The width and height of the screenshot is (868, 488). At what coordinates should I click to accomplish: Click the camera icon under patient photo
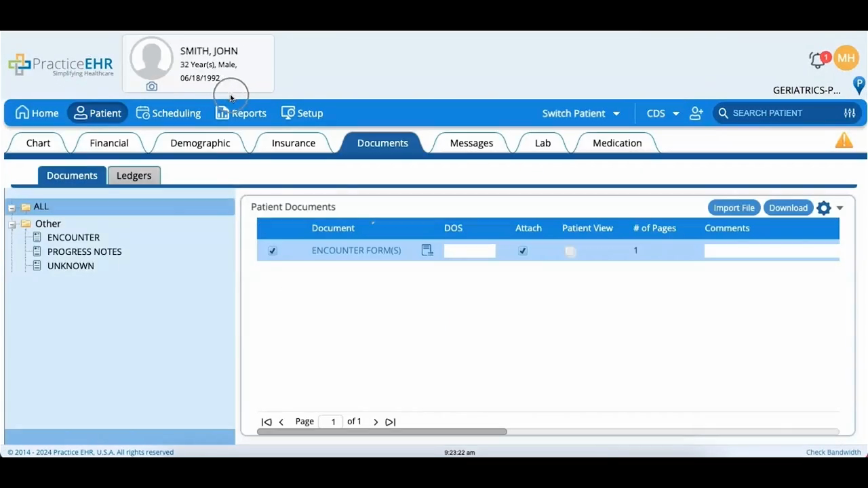[152, 87]
